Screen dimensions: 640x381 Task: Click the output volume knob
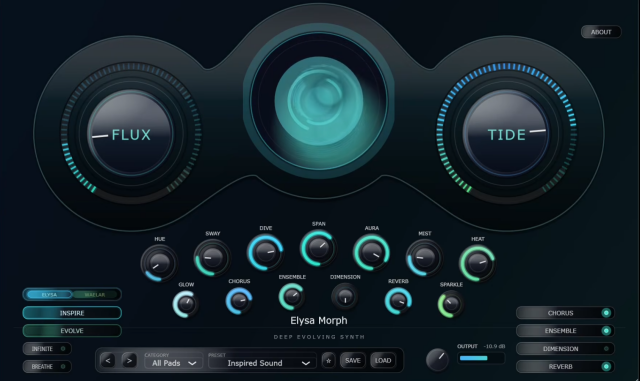[x=437, y=360]
